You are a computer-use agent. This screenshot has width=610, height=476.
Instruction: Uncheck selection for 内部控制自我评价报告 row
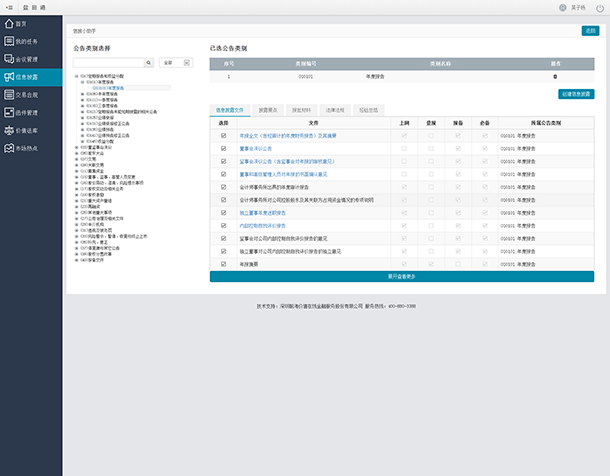[223, 226]
